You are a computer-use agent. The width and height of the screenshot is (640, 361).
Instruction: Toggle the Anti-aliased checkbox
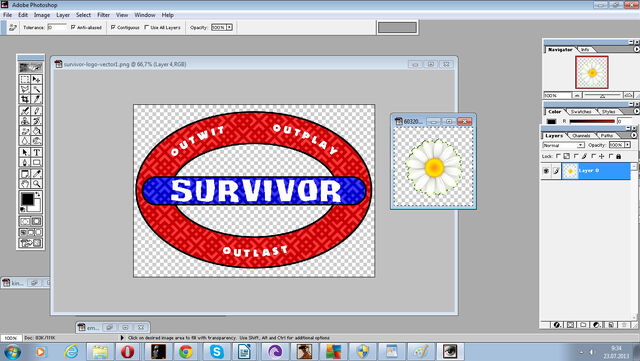[x=73, y=27]
